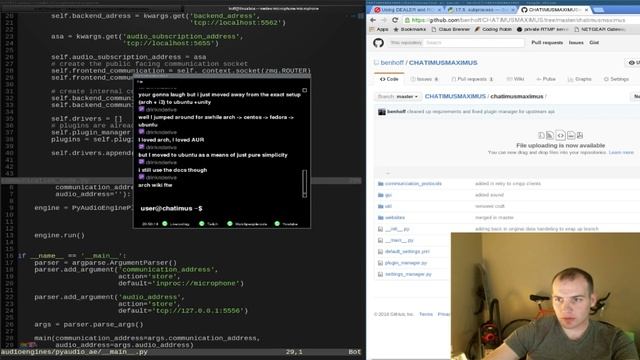
Task: Open Issues in the GitHub header
Action: pos(576,42)
